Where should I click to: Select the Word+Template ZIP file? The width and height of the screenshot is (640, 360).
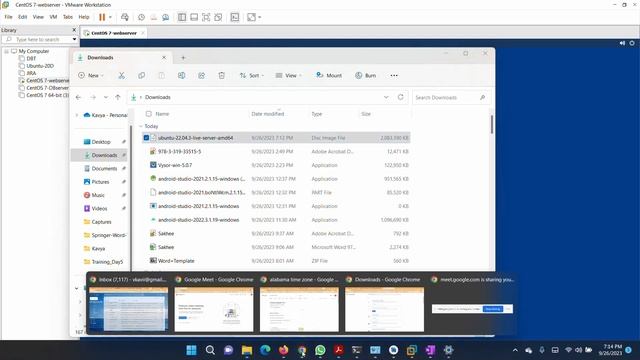click(x=276, y=261)
